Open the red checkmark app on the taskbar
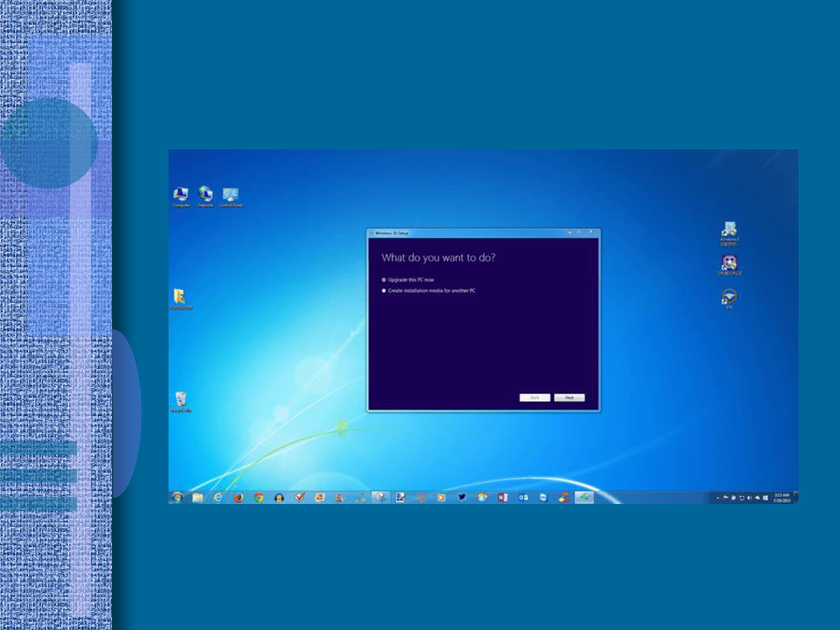840x630 pixels. pyautogui.click(x=300, y=497)
